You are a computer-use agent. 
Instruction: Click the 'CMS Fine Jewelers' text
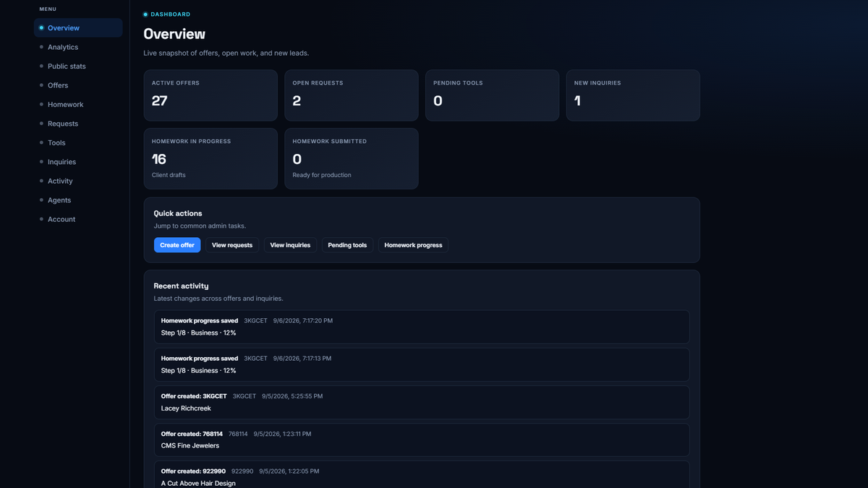[x=190, y=446]
